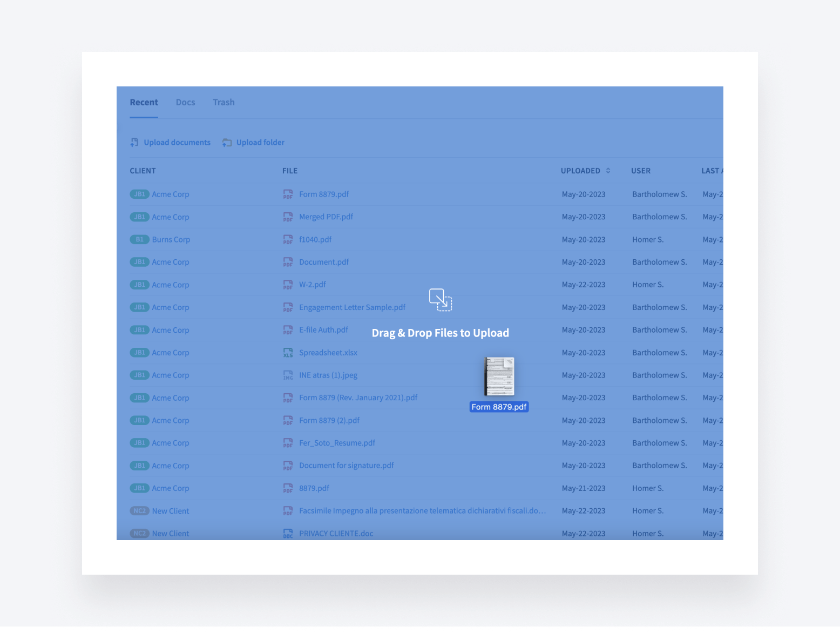Open the f1040.pdf file link
Image resolution: width=840 pixels, height=633 pixels.
315,240
